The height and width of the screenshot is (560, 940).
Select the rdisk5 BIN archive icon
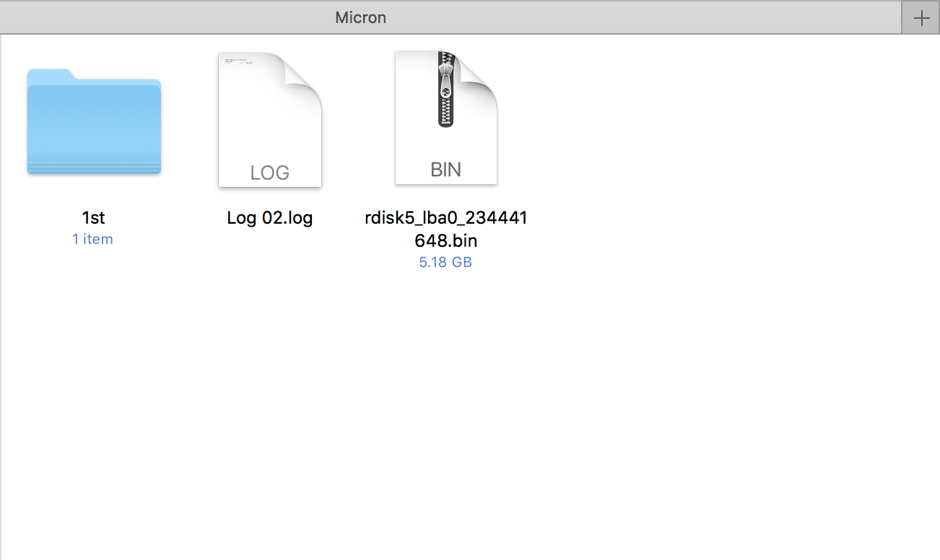[x=445, y=119]
